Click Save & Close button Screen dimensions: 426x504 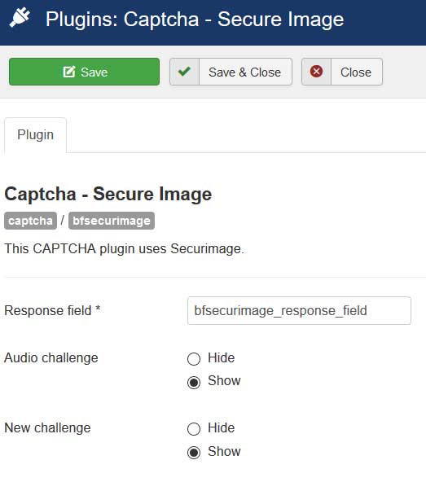tap(231, 72)
